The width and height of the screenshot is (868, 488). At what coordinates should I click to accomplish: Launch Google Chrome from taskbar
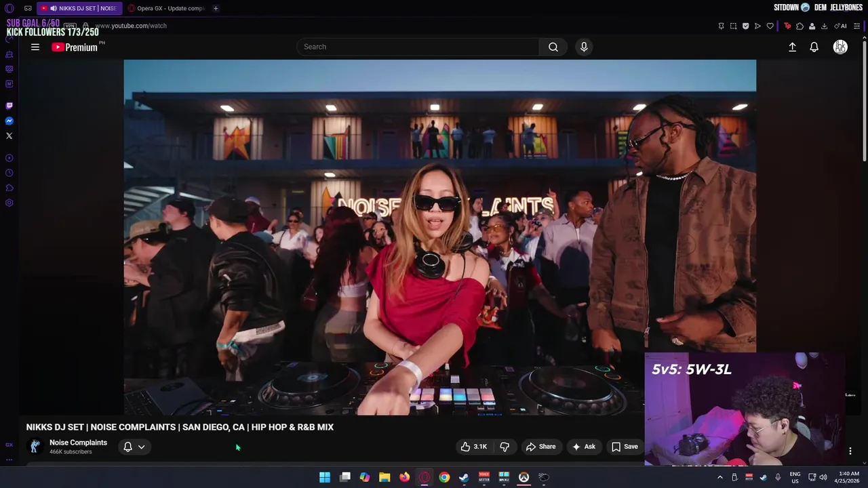click(444, 477)
